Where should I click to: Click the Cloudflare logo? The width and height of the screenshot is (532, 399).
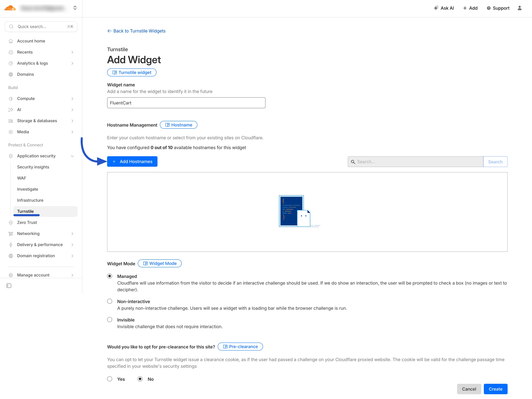pyautogui.click(x=10, y=8)
